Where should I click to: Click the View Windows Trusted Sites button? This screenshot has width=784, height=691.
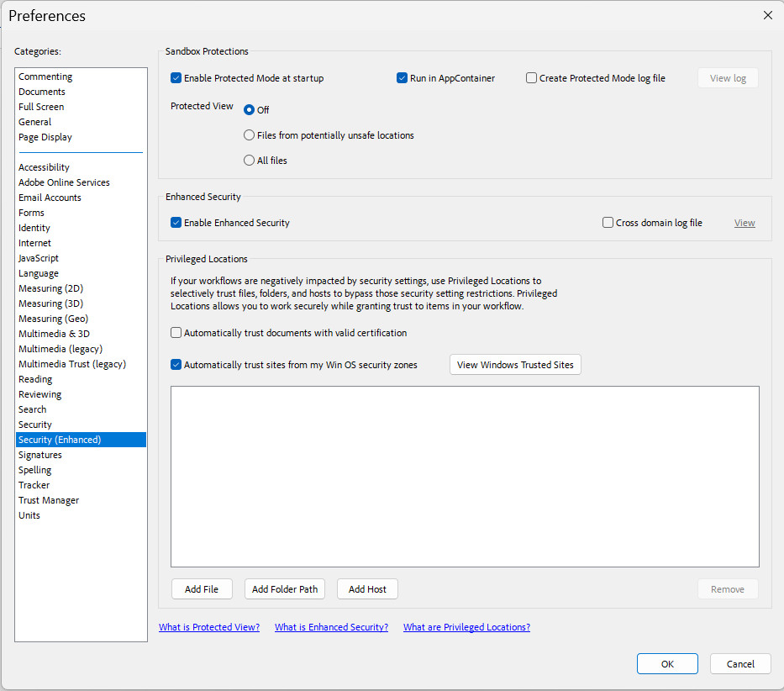tap(515, 365)
